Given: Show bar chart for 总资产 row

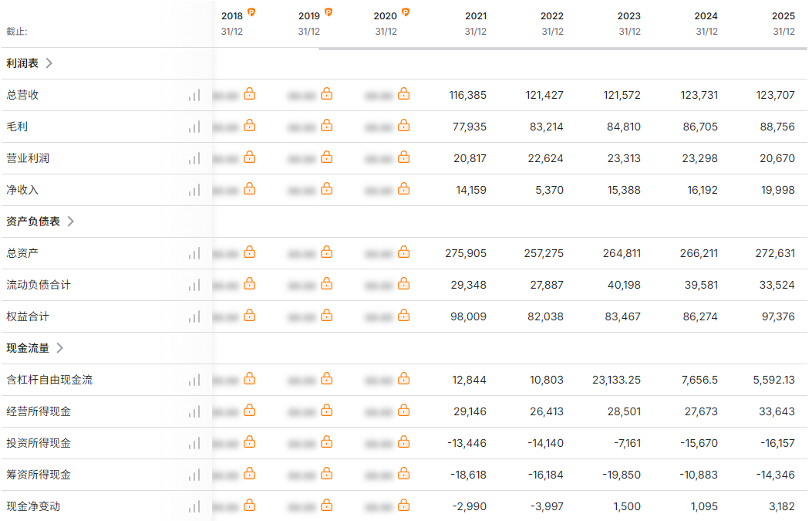Looking at the screenshot, I should click(194, 253).
